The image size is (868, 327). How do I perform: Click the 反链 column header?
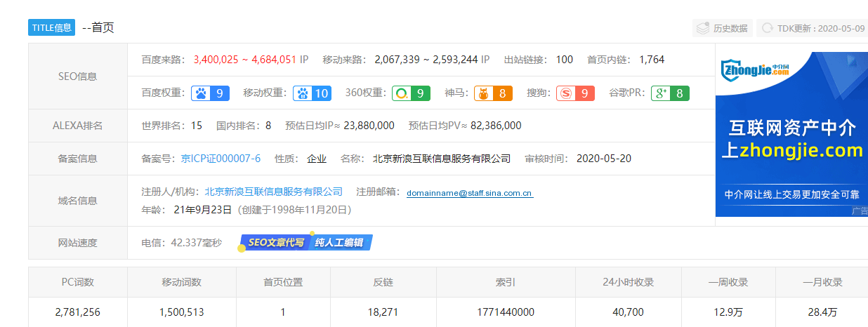[383, 282]
